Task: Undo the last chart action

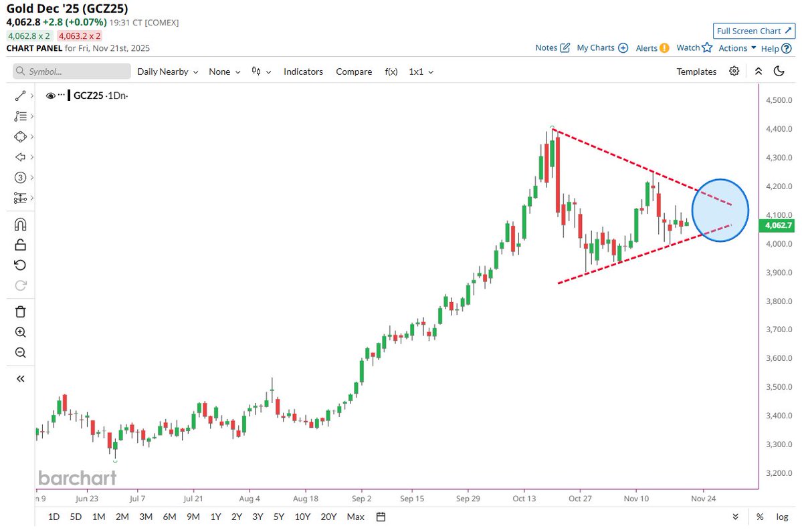Action: [x=21, y=265]
